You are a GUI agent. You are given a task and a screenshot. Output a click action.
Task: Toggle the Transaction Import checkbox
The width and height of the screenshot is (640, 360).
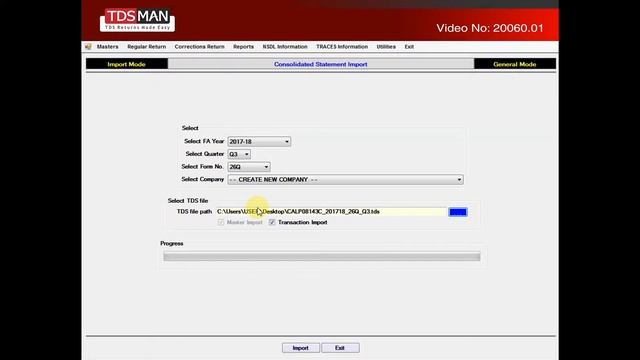click(x=272, y=222)
